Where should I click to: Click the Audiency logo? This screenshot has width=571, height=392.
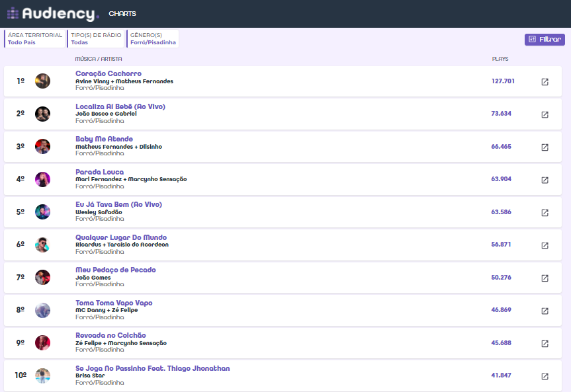point(53,14)
